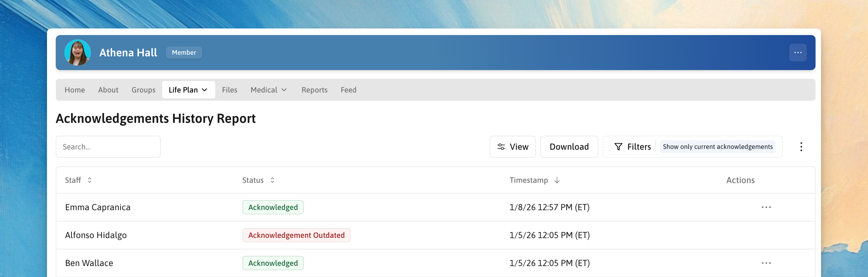The image size is (868, 277).
Task: Click Ben Wallace's Acknowledged status badge
Action: click(x=273, y=263)
